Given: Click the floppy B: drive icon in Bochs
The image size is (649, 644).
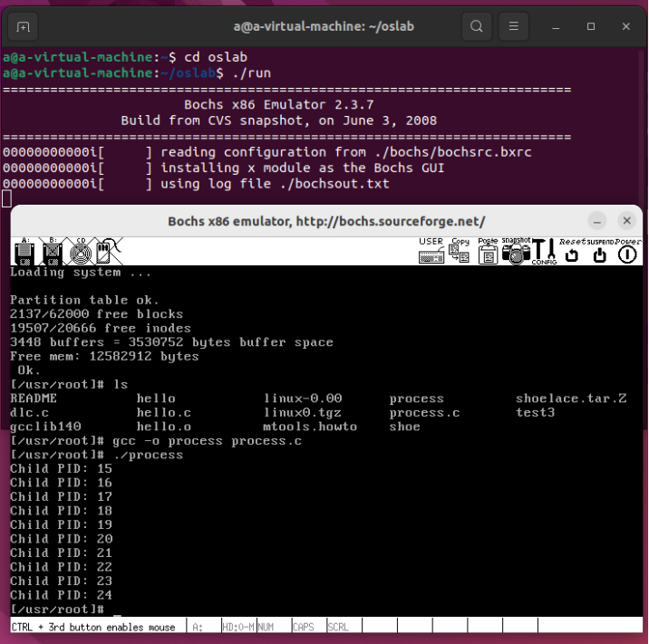Looking at the screenshot, I should pos(53,251).
